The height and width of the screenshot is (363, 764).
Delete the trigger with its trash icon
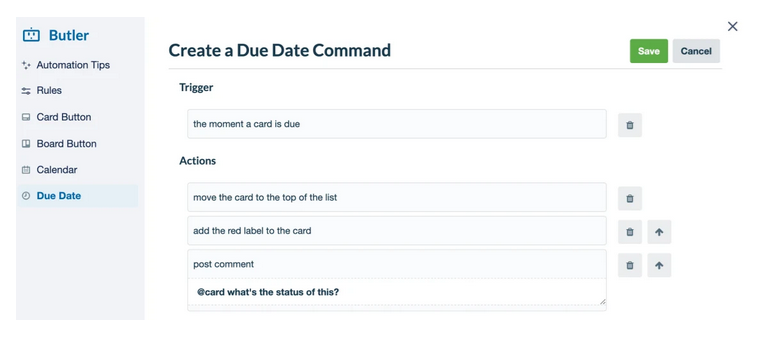point(630,125)
